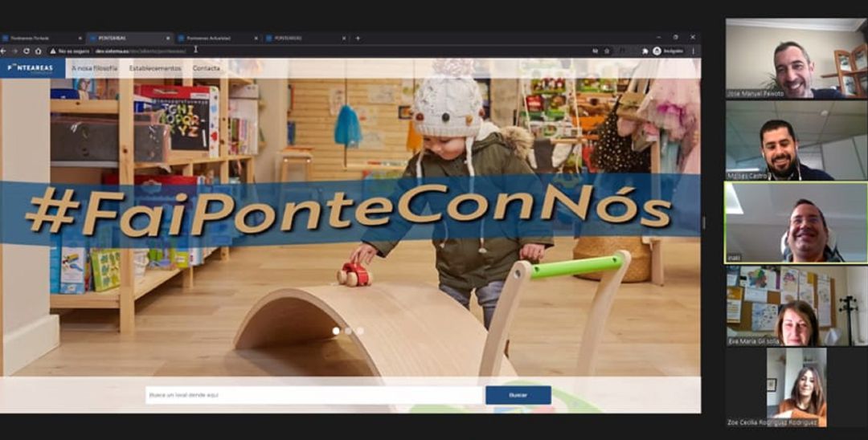
Task: Focus the browser address bar URL
Action: click(x=140, y=51)
